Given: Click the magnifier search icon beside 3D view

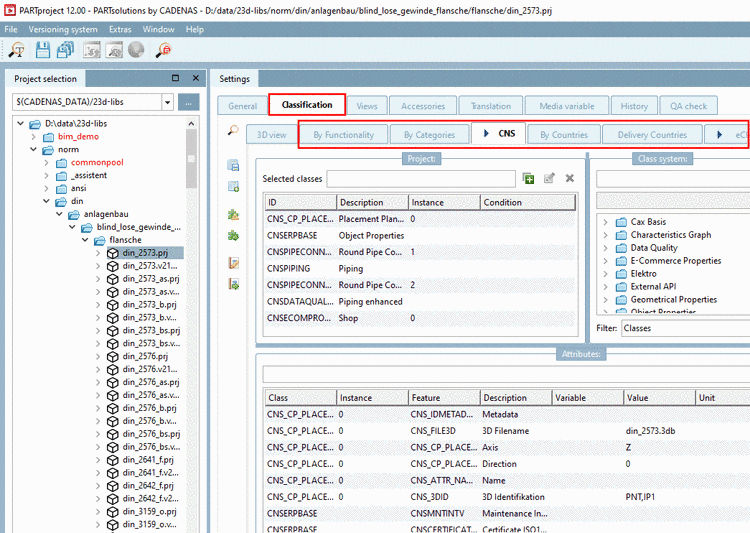Looking at the screenshot, I should (x=232, y=132).
